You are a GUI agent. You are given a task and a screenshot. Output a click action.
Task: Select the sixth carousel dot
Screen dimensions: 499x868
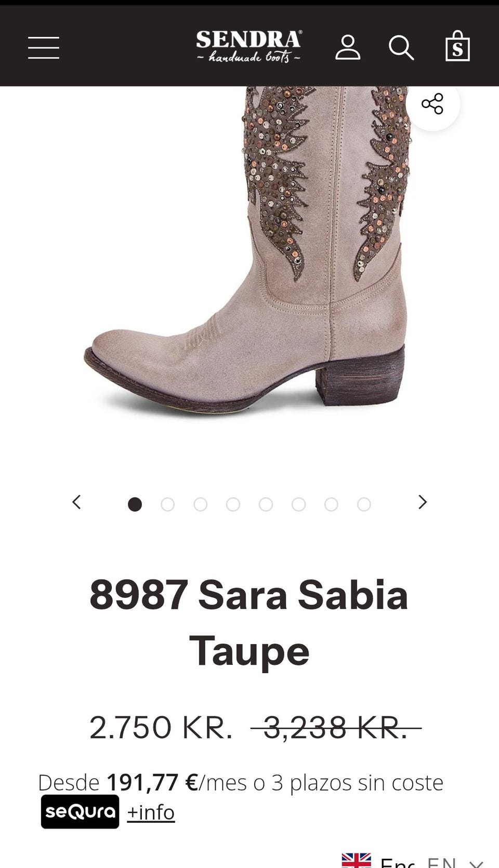click(x=299, y=504)
